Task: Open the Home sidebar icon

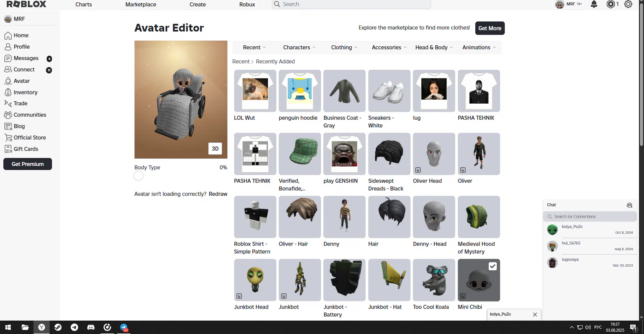Action: click(x=8, y=36)
